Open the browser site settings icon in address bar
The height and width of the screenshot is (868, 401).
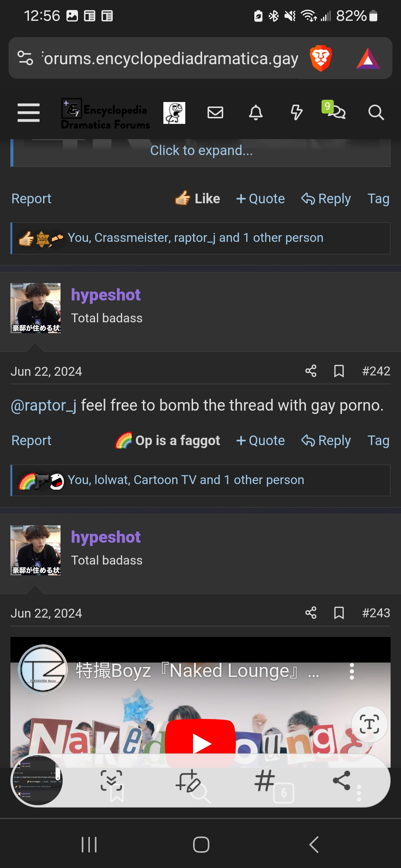(25, 58)
